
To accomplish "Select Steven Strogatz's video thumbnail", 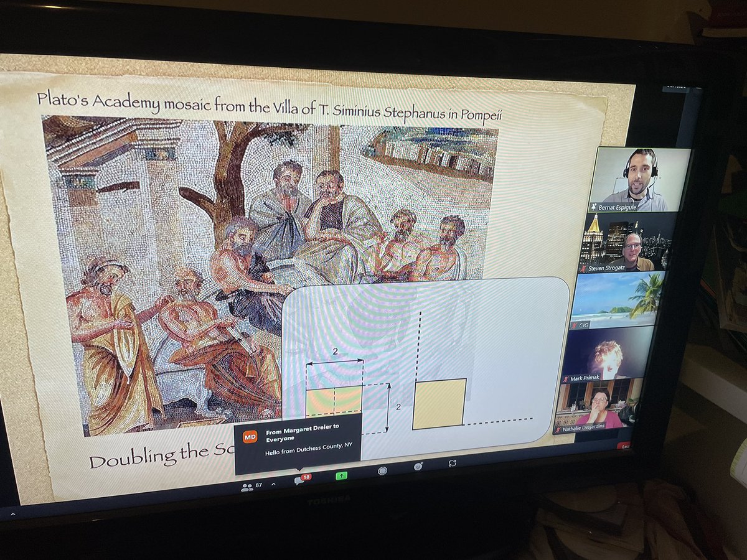I will pyautogui.click(x=627, y=242).
